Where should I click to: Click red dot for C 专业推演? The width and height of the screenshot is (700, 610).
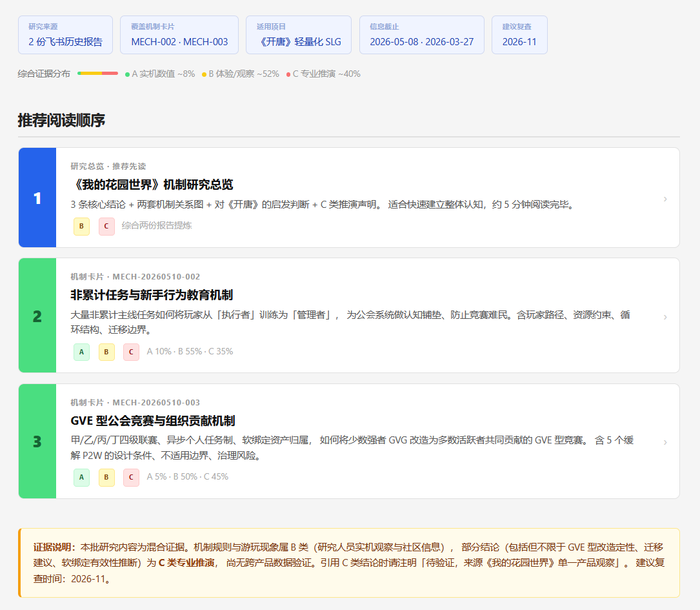(288, 74)
